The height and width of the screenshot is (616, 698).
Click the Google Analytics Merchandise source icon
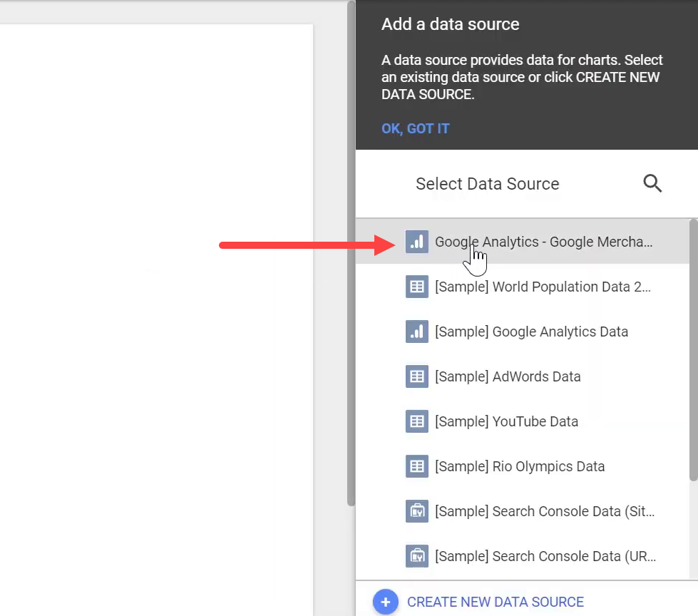[416, 242]
